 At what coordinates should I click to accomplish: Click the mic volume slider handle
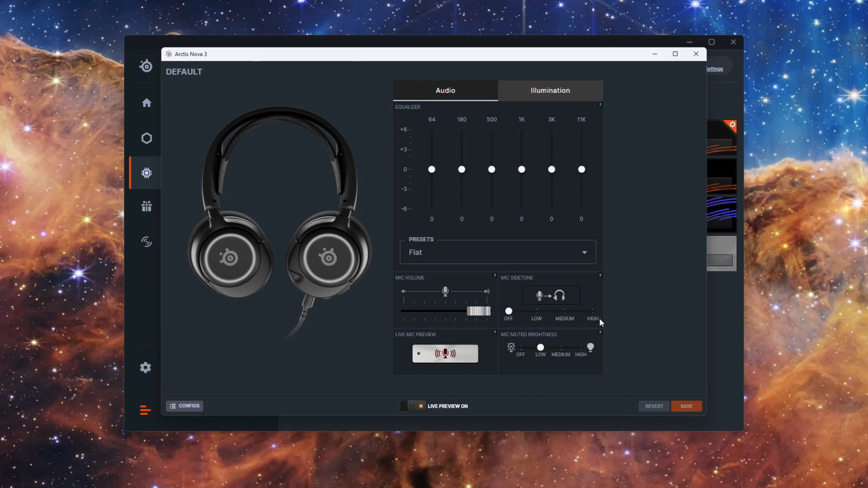[x=478, y=311]
